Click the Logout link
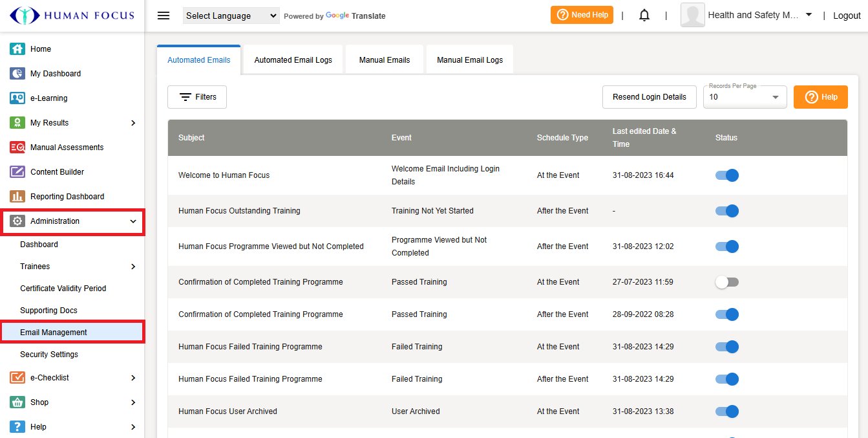This screenshot has width=868, height=438. pyautogui.click(x=847, y=16)
